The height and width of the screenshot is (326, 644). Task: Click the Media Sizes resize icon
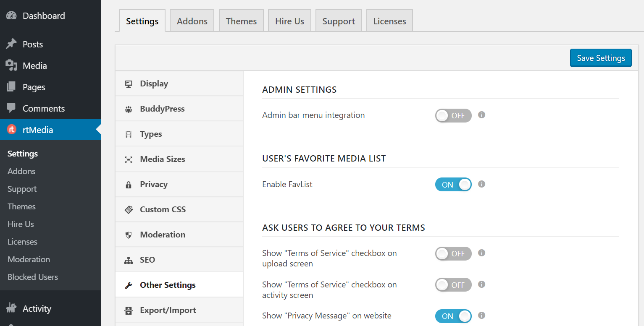pos(128,159)
